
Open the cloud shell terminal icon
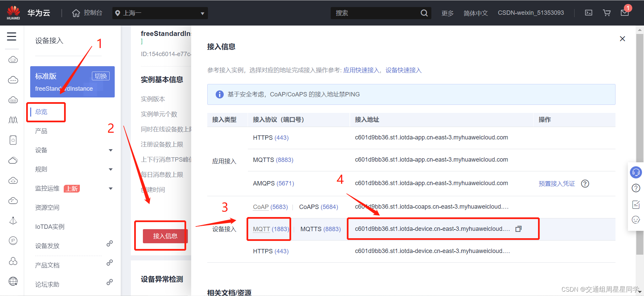pyautogui.click(x=589, y=13)
